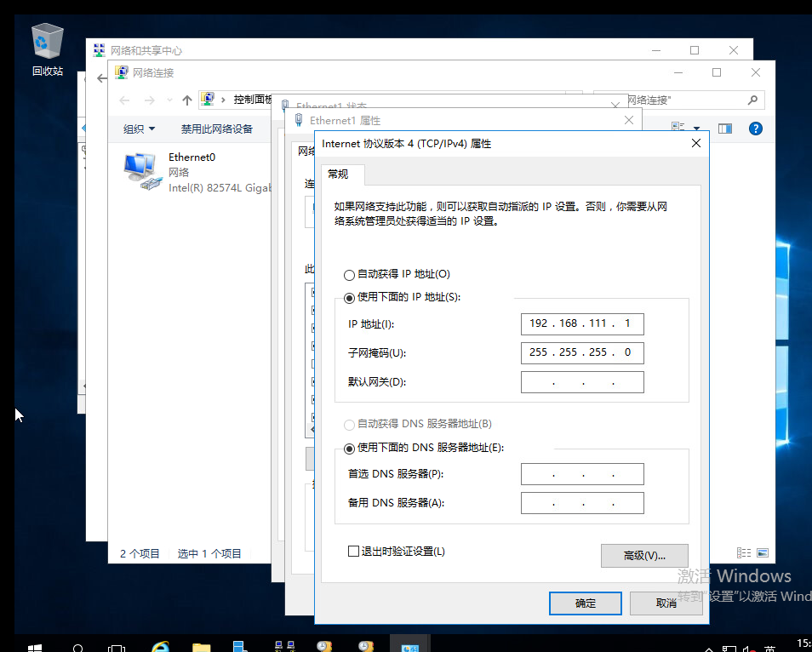Select the 常规 tab
The height and width of the screenshot is (652, 812).
(338, 174)
